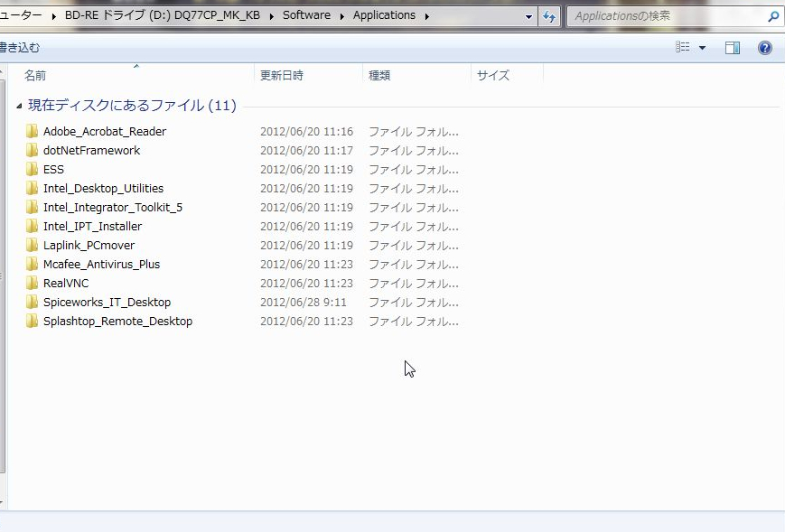Click the Applications breadcrumb segment
Viewport: 785px width, 532px height.
click(x=384, y=15)
